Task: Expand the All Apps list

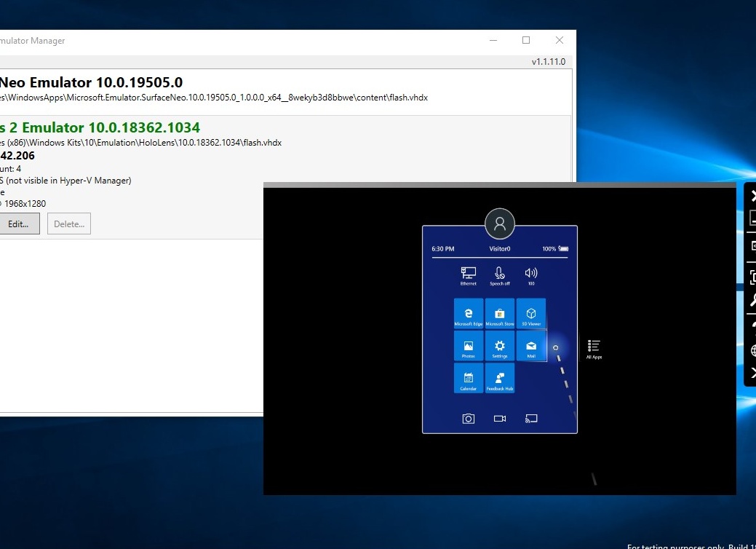Action: [x=593, y=348]
